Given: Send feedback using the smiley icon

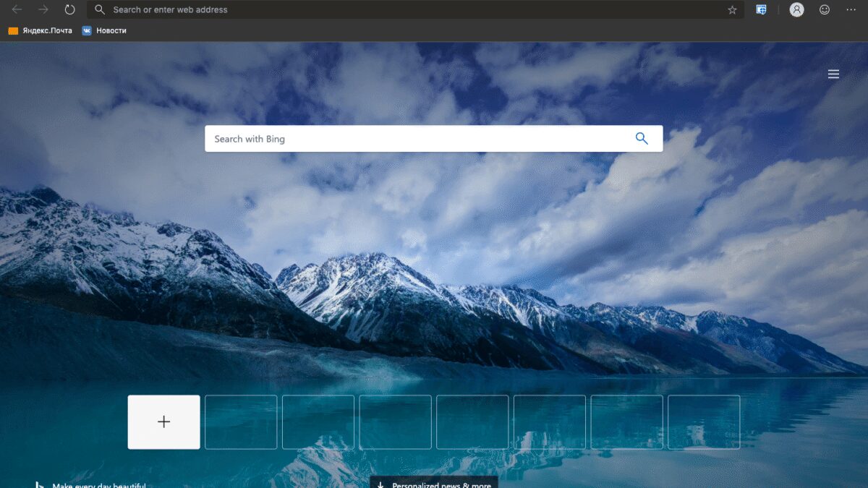Looking at the screenshot, I should [825, 10].
